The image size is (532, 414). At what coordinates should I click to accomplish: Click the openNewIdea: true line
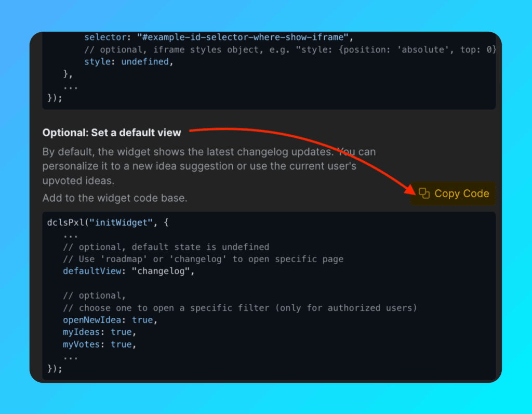click(x=110, y=320)
